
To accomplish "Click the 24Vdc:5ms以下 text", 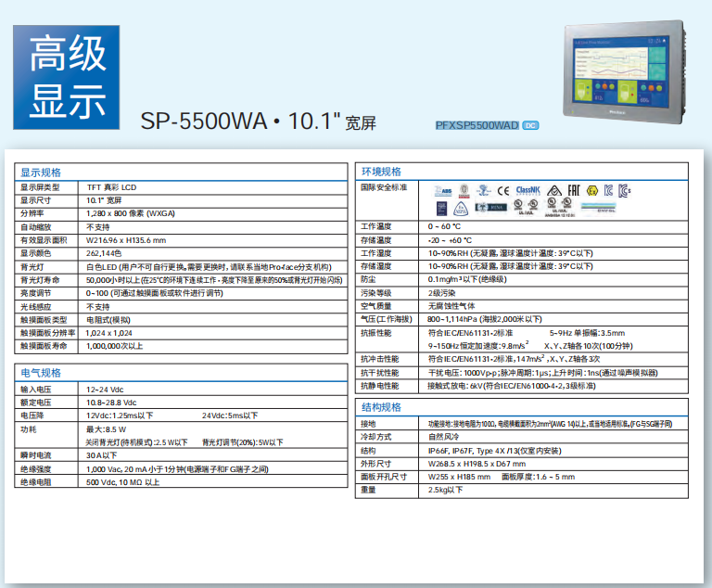I will point(230,415).
